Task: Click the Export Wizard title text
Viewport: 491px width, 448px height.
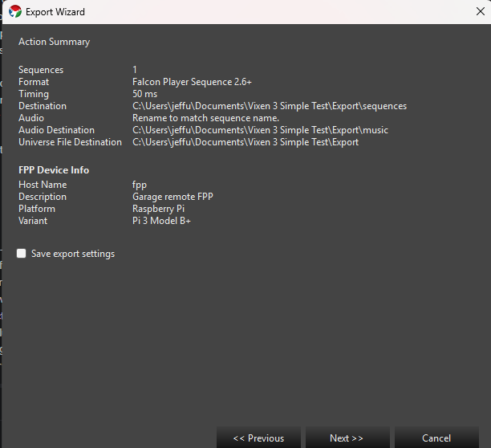Action: point(55,12)
